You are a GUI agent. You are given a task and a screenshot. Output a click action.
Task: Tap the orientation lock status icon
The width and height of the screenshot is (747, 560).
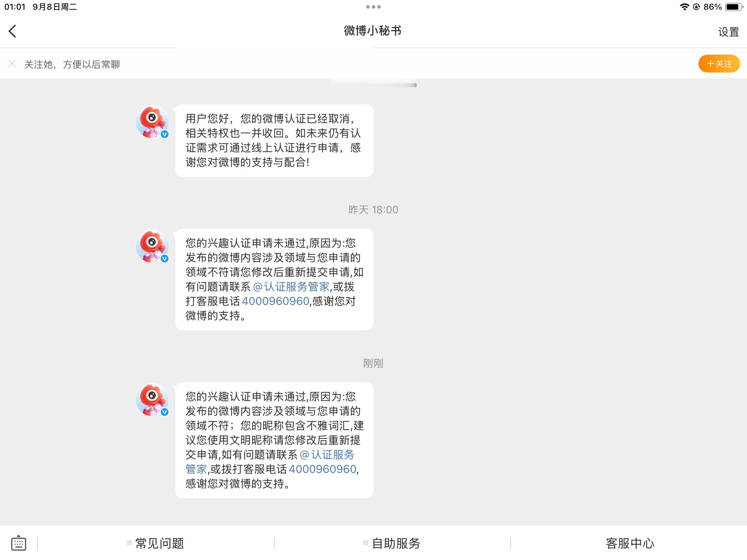696,7
